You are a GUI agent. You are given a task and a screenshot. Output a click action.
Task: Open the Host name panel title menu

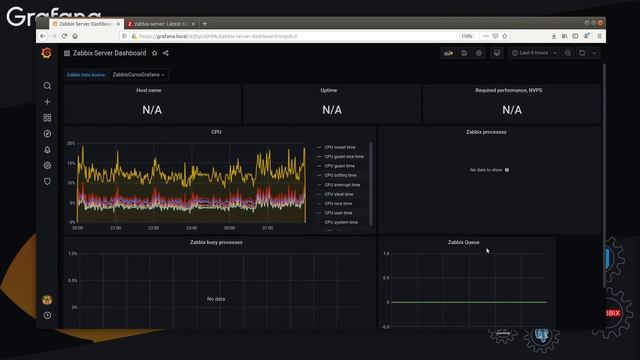coord(149,90)
